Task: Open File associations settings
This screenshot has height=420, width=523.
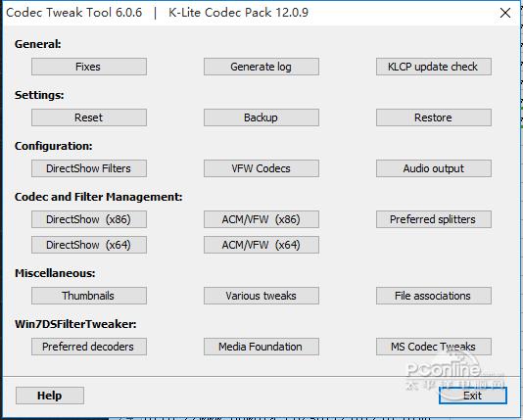Action: pyautogui.click(x=434, y=296)
